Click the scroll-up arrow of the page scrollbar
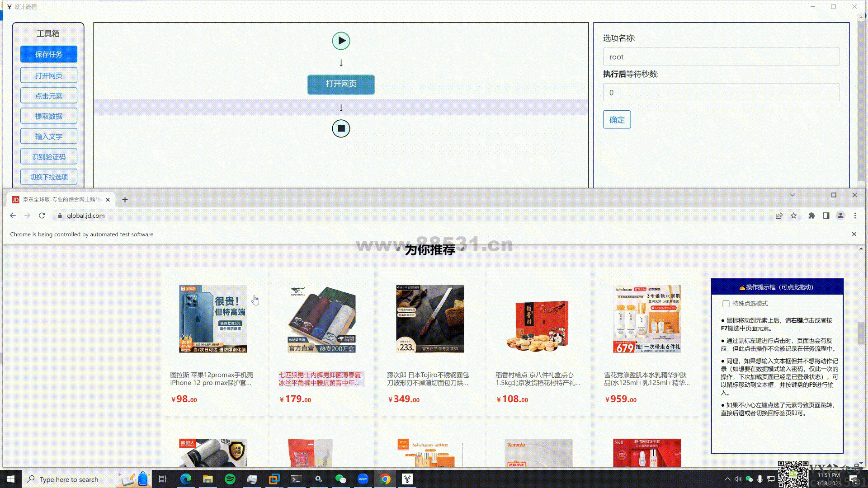868x488 pixels. [861, 249]
